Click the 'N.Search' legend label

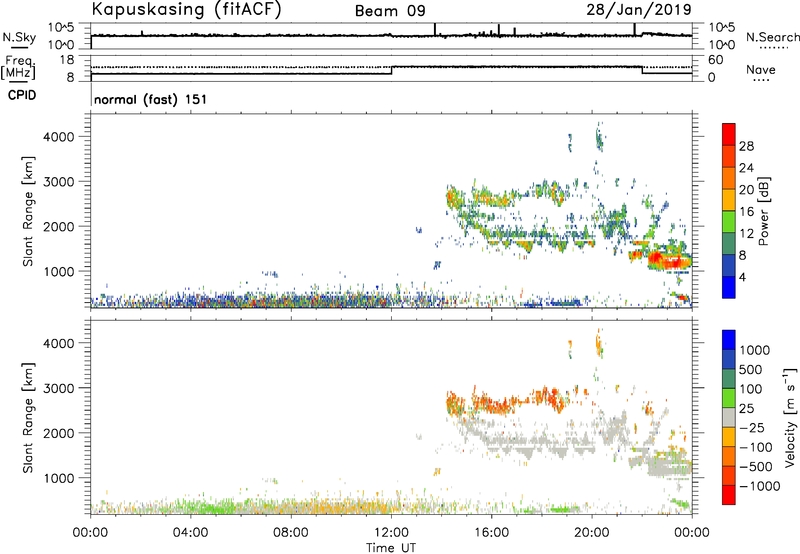772,37
